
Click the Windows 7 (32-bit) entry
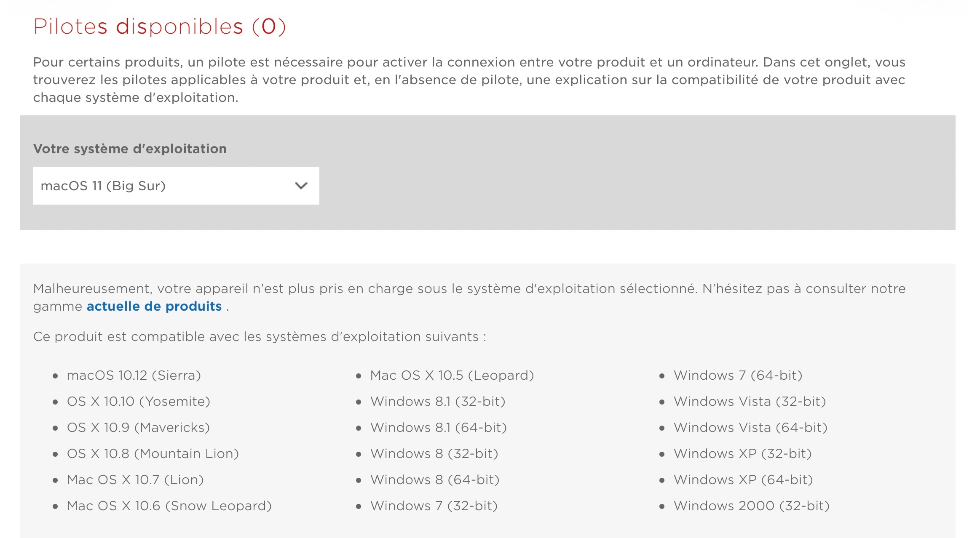434,506
